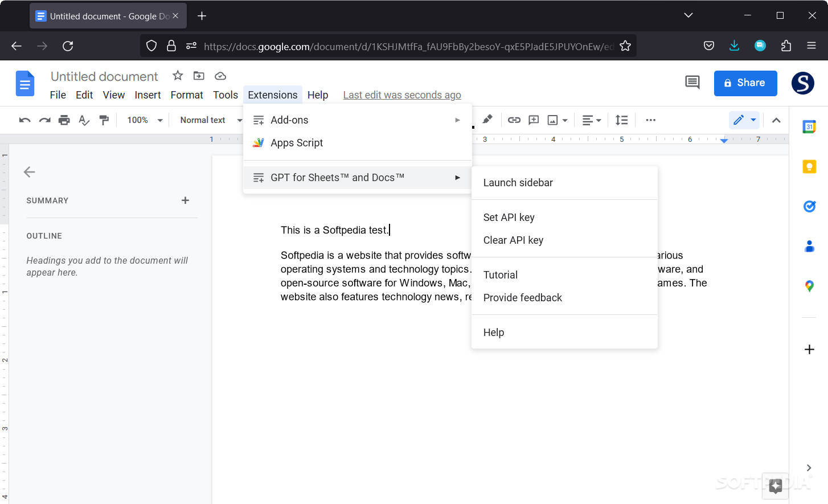This screenshot has width=828, height=504.
Task: Show more toolbar options (three dots)
Action: point(651,120)
